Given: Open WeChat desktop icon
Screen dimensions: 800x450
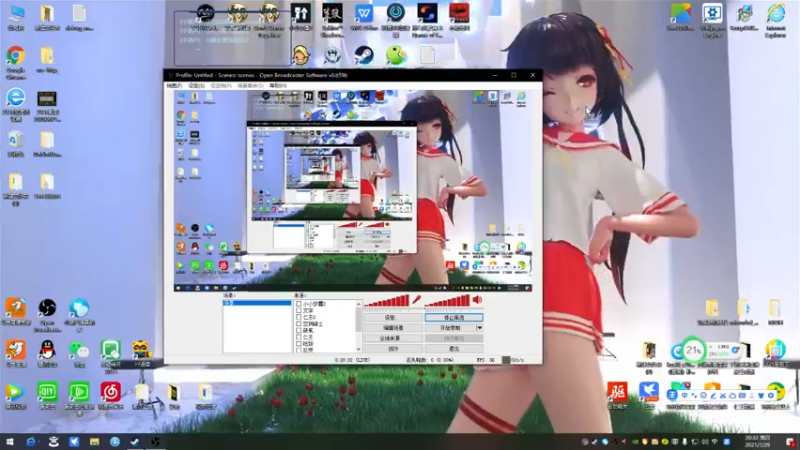Looking at the screenshot, I should (x=79, y=350).
